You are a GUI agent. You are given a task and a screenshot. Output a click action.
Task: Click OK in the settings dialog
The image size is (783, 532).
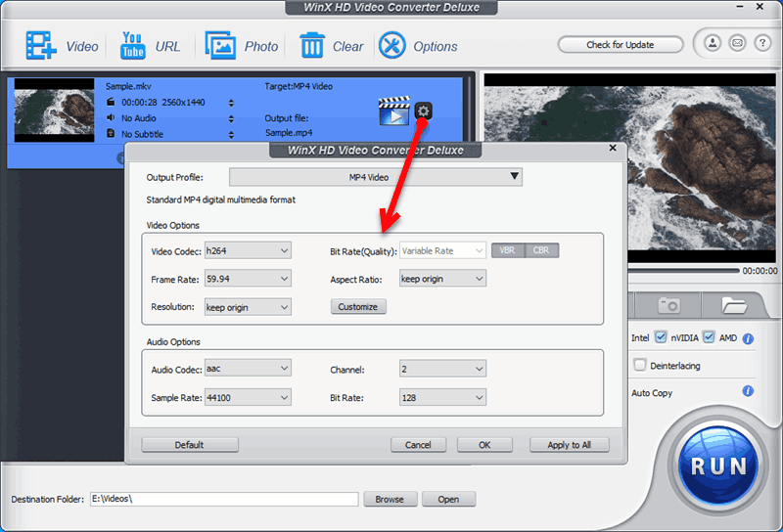tap(484, 445)
